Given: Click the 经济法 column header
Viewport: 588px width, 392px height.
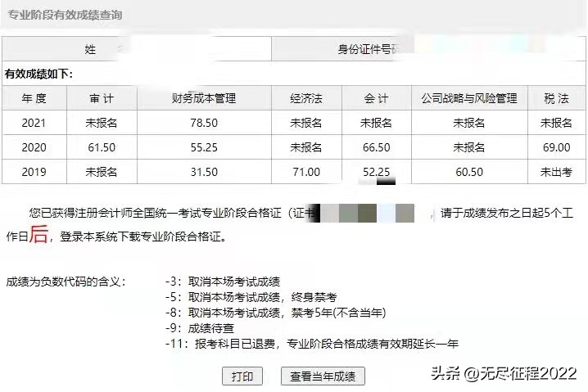Looking at the screenshot, I should coord(306,98).
